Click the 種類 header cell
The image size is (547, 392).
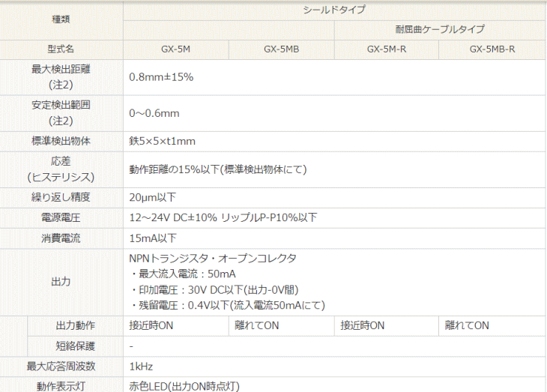[61, 19]
